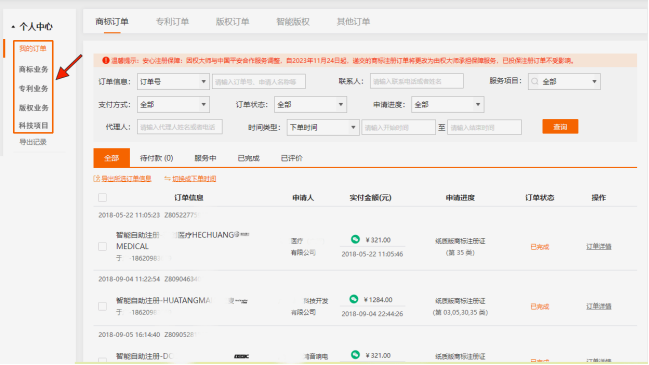Click 切换成下单时间 link
The height and width of the screenshot is (365, 649).
point(194,178)
